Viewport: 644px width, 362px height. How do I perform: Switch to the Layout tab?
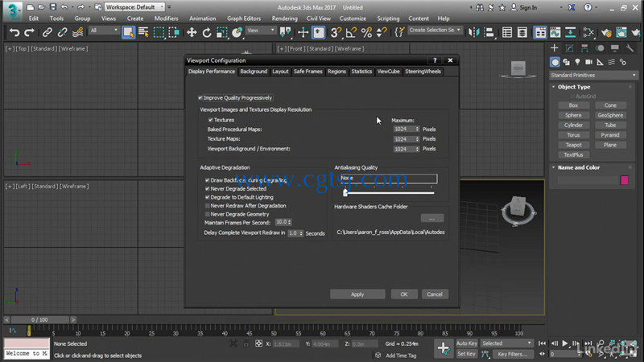click(280, 72)
